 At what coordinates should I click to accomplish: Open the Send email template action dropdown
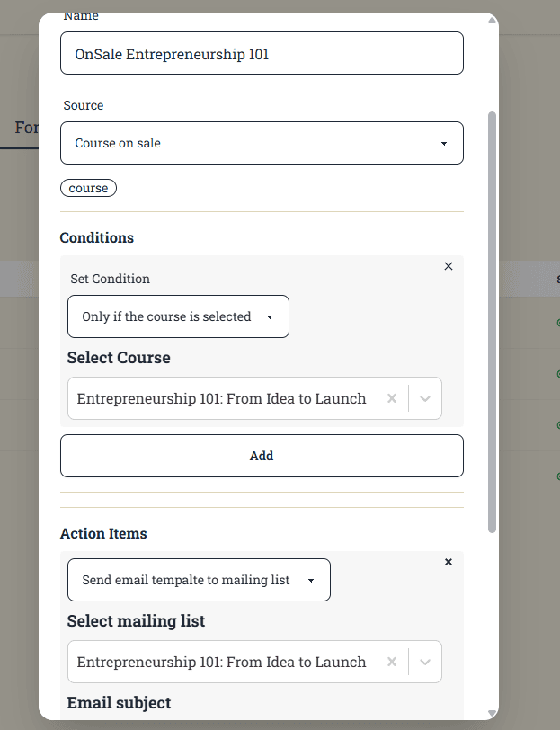coord(199,580)
